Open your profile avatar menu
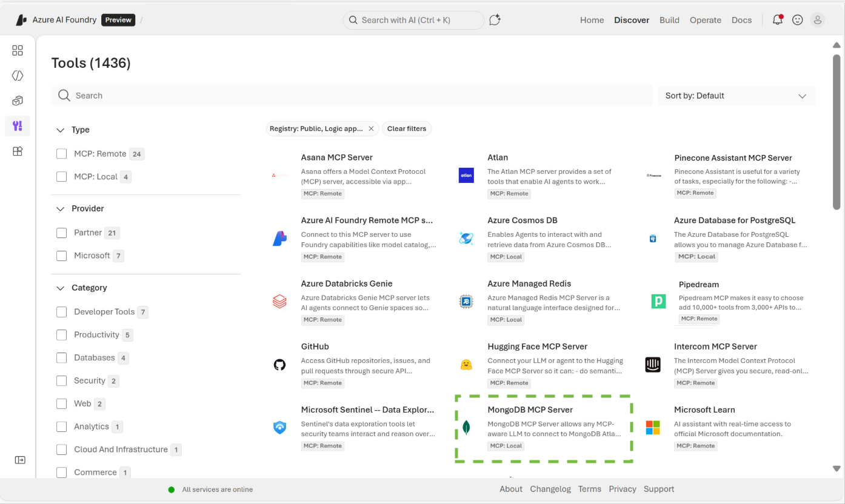 click(818, 19)
